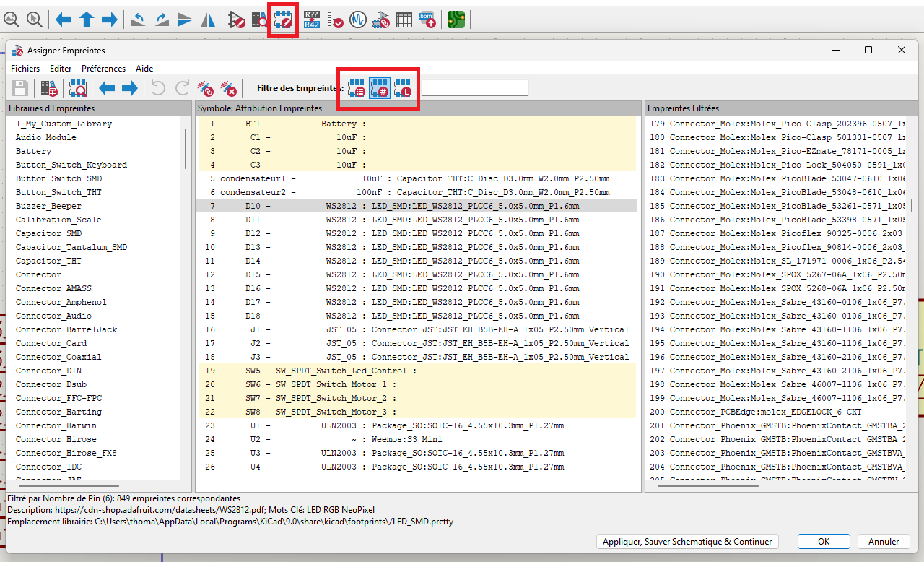The height and width of the screenshot is (562, 924).
Task: Toggle filter by pin count (#)
Action: (380, 88)
